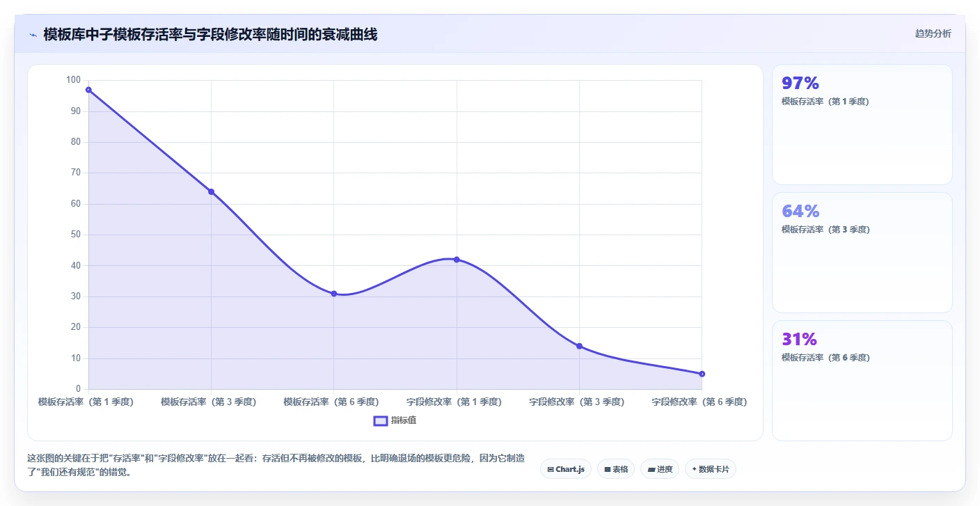Image resolution: width=980 pixels, height=506 pixels.
Task: Click the y-axis tick label 100
Action: click(74, 80)
